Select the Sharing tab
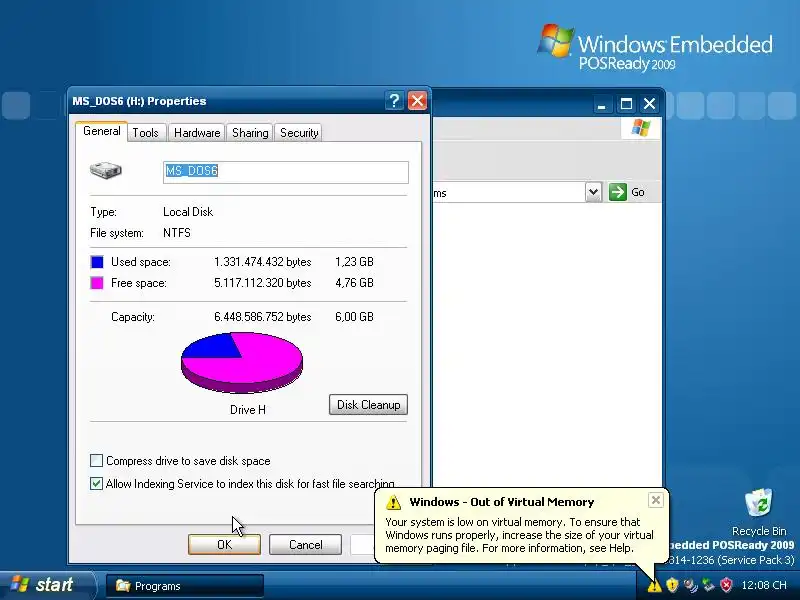Viewport: 800px width, 600px height. pos(250,133)
